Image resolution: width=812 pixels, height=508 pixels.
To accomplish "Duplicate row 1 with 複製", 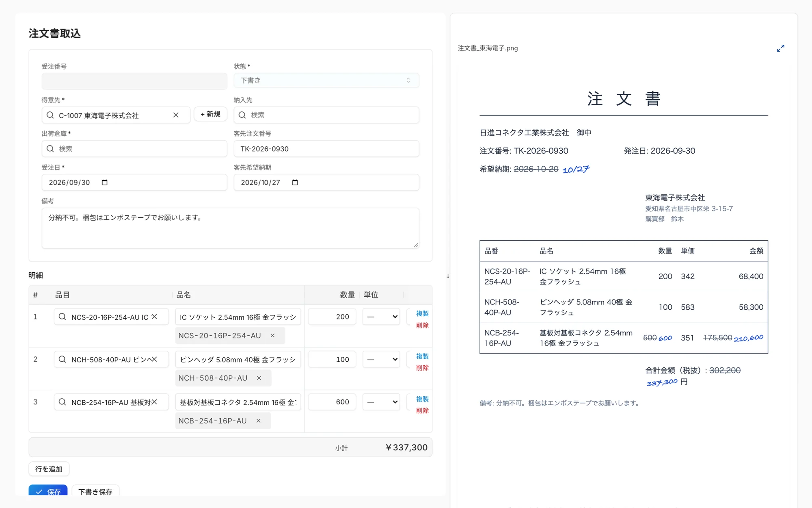I will tap(422, 313).
